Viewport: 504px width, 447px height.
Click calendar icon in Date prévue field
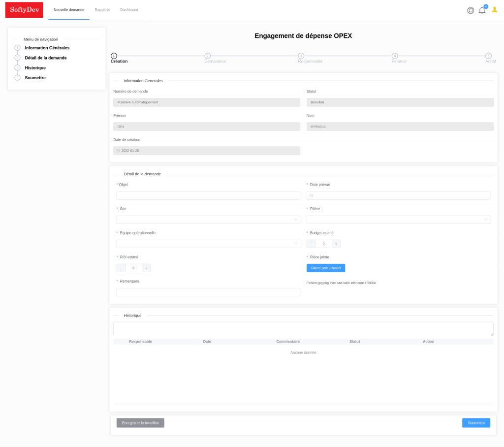click(311, 195)
